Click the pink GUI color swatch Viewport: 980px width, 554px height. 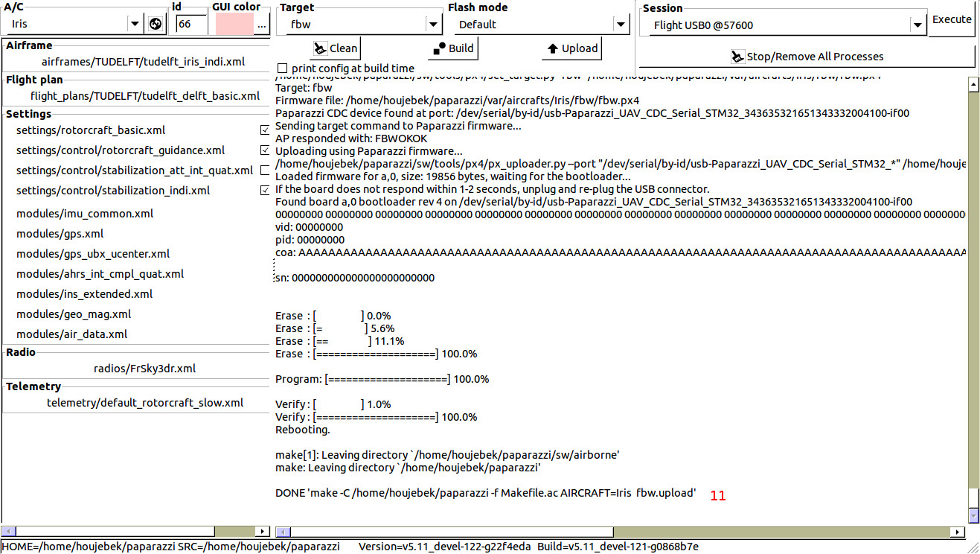pyautogui.click(x=234, y=25)
